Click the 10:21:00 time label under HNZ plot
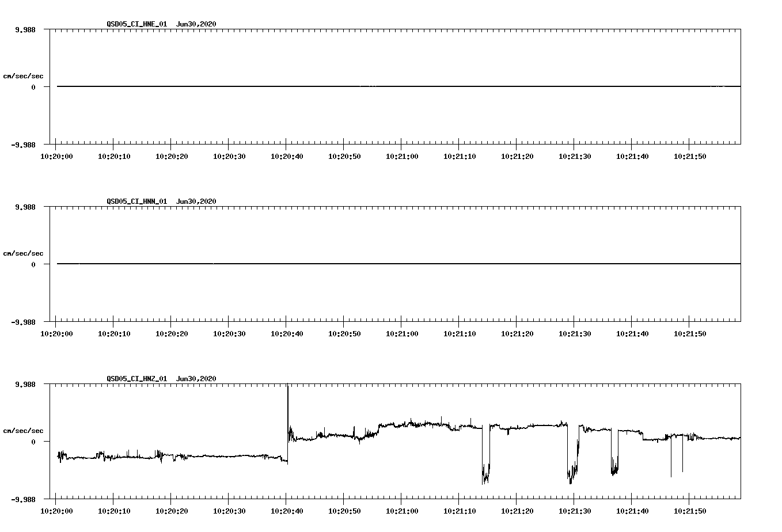The image size is (782, 532). pyautogui.click(x=402, y=511)
